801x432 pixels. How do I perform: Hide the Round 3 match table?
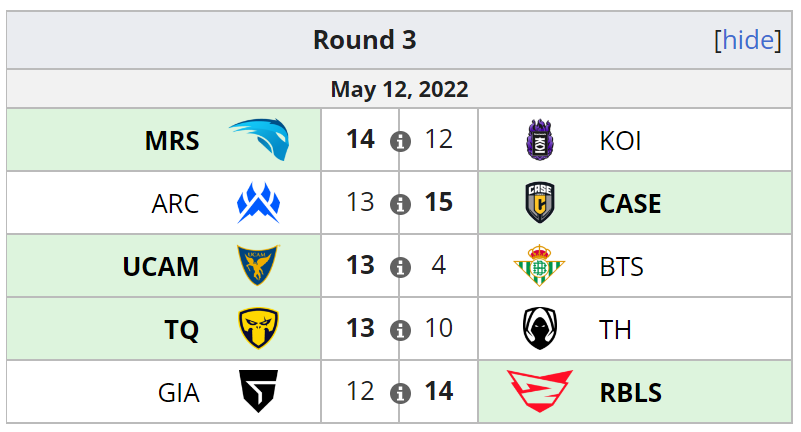coord(748,40)
